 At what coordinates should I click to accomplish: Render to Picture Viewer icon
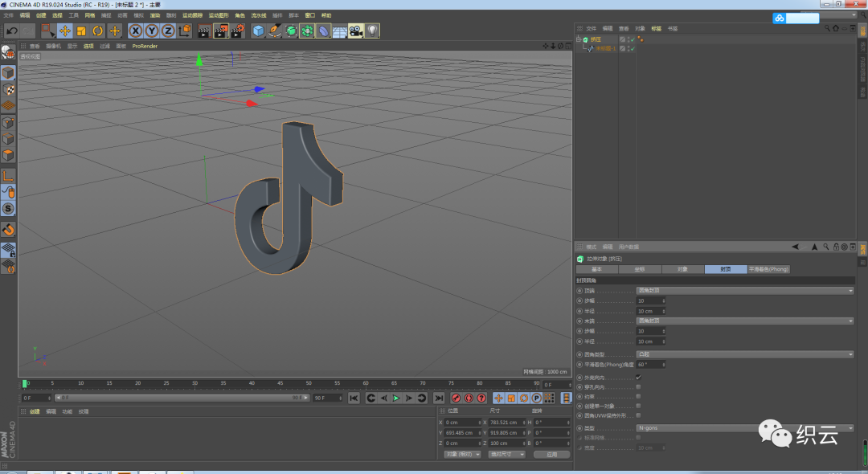(221, 31)
